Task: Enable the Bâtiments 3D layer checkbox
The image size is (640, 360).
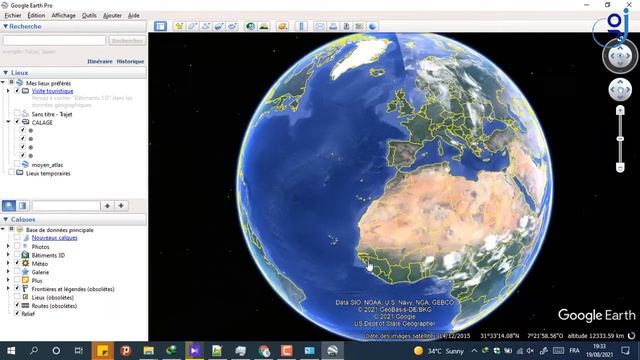Action: click(17, 255)
